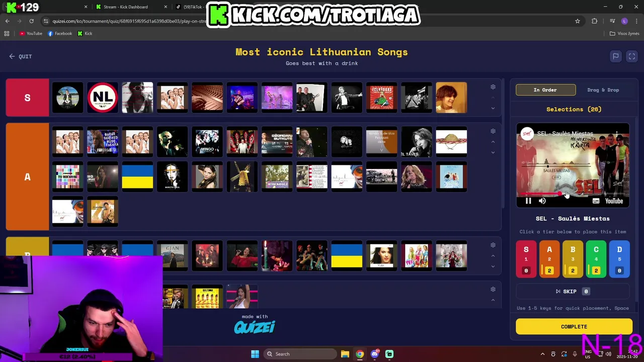Place the song in red S tier
Viewport: 644px width, 362px height.
click(526, 259)
